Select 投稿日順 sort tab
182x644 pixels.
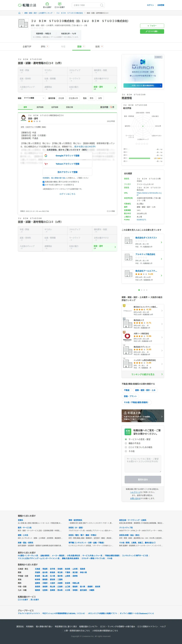[x=69, y=107]
